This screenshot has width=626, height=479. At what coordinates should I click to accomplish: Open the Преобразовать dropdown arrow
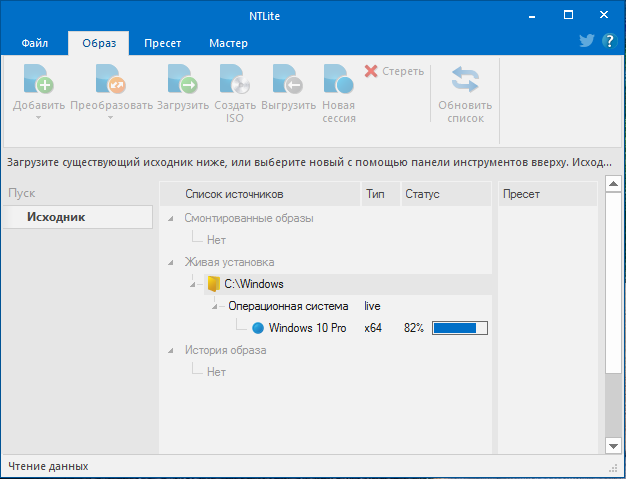pos(111,118)
